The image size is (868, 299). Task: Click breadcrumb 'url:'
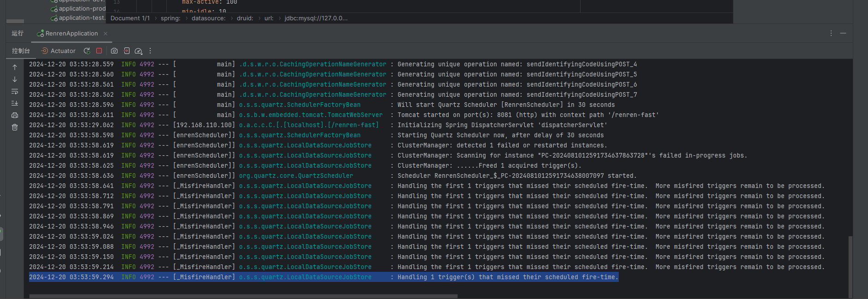pos(269,18)
